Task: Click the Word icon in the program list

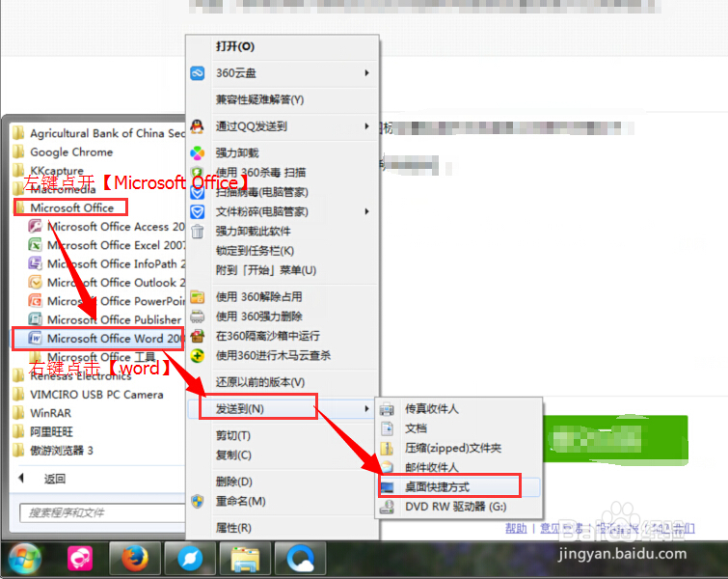Action: (x=36, y=338)
